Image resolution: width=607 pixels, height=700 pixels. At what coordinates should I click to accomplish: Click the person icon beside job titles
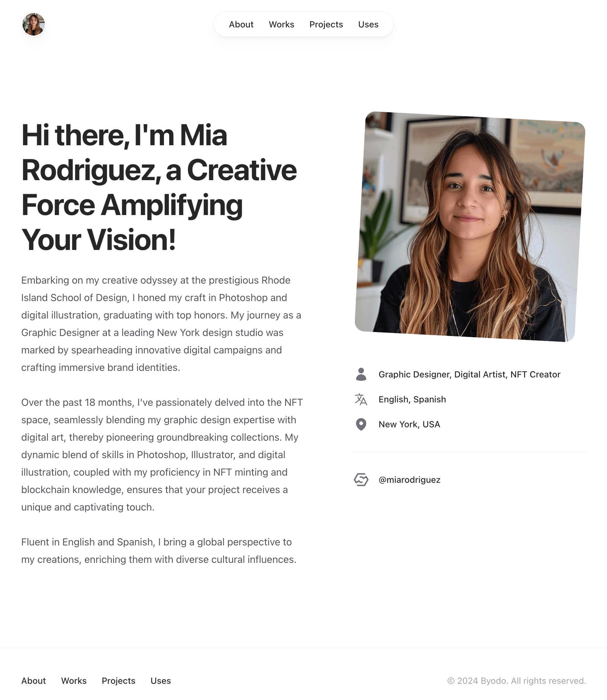(361, 374)
